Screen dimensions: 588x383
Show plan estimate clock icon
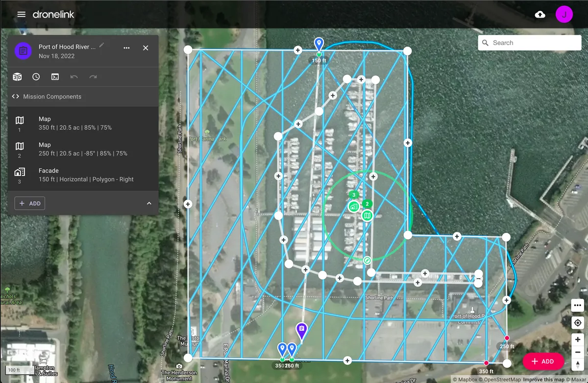(x=36, y=77)
